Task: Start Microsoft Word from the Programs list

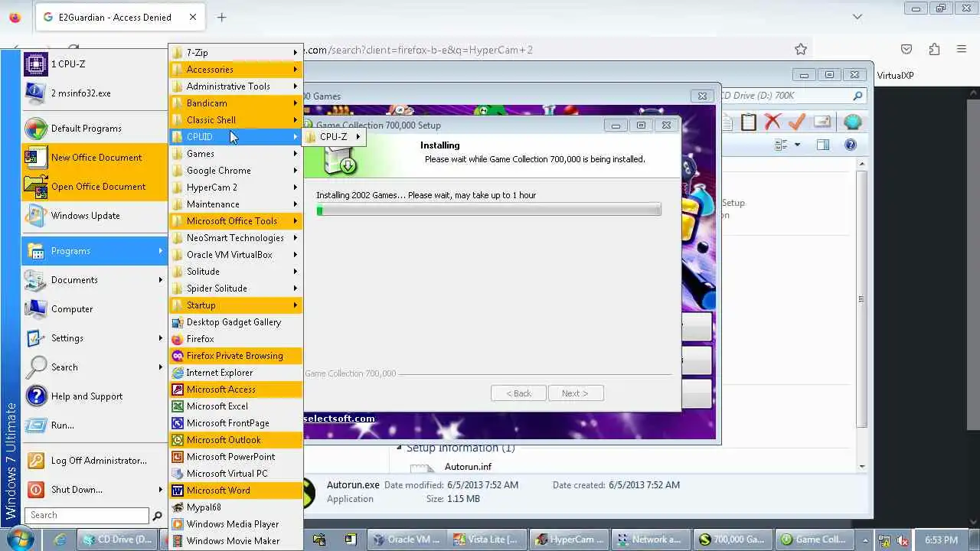Action: point(236,491)
